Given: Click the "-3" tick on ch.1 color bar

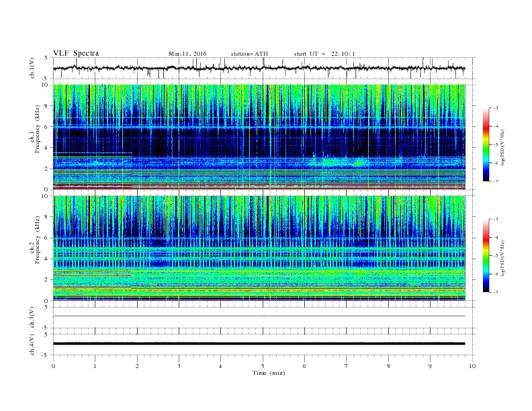Looking at the screenshot, I should [495, 108].
